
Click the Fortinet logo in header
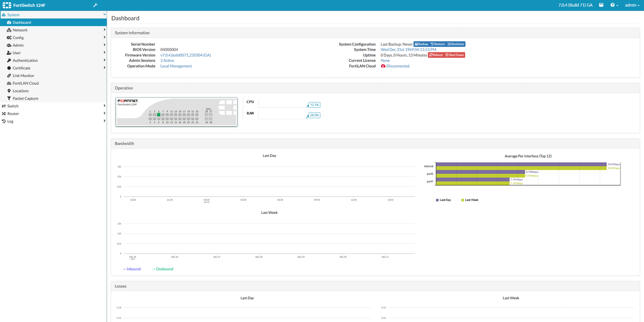tap(7, 5)
